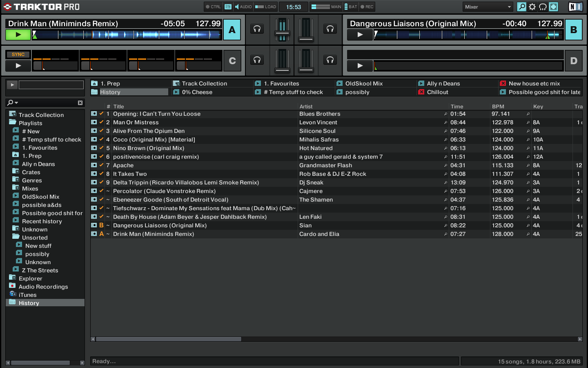Click the magnifier browser-view icon in header
The image size is (588, 368).
pos(521,7)
